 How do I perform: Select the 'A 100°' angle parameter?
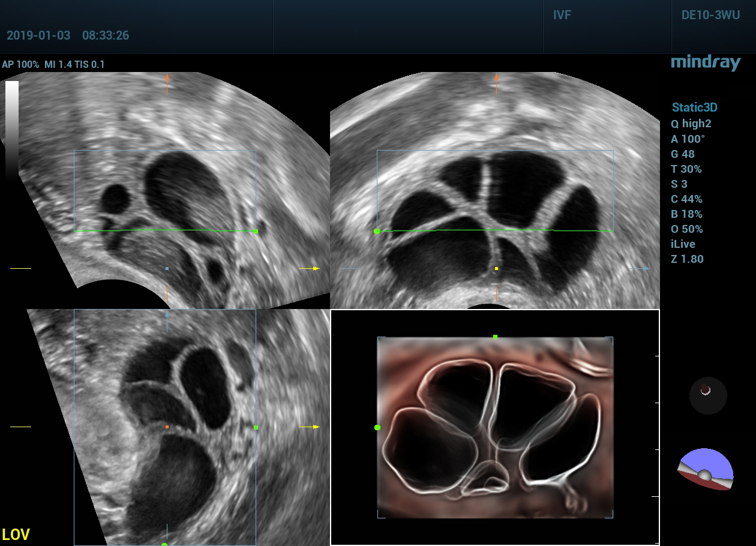click(688, 139)
